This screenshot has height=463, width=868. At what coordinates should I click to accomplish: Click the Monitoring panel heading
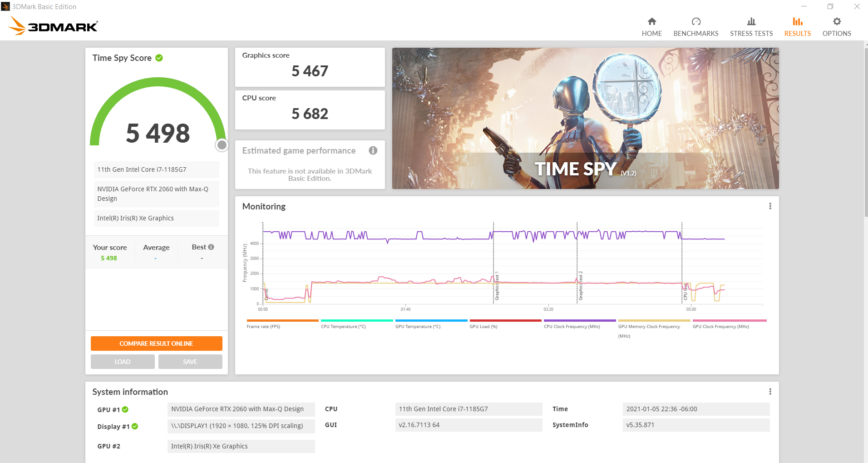pos(264,206)
